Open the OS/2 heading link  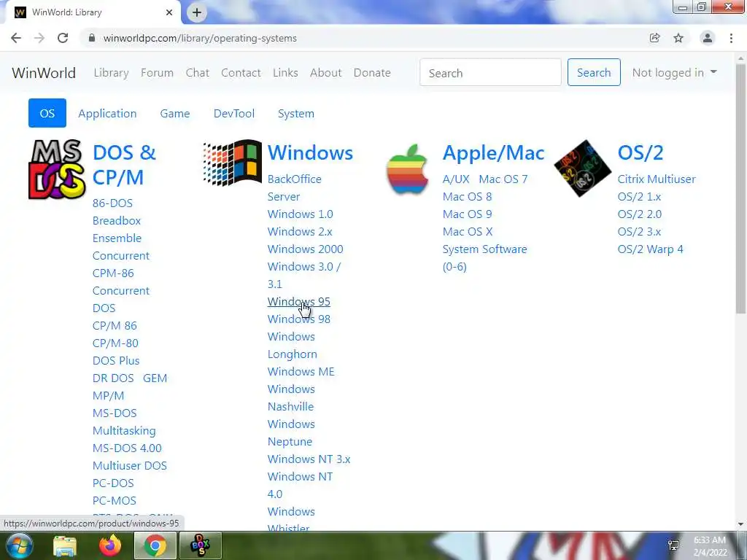coord(640,153)
